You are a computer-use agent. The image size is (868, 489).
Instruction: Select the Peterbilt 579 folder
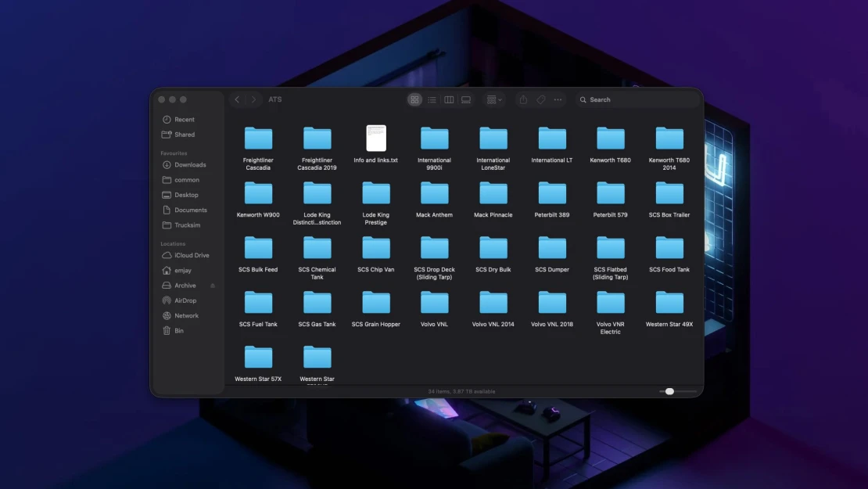(611, 193)
